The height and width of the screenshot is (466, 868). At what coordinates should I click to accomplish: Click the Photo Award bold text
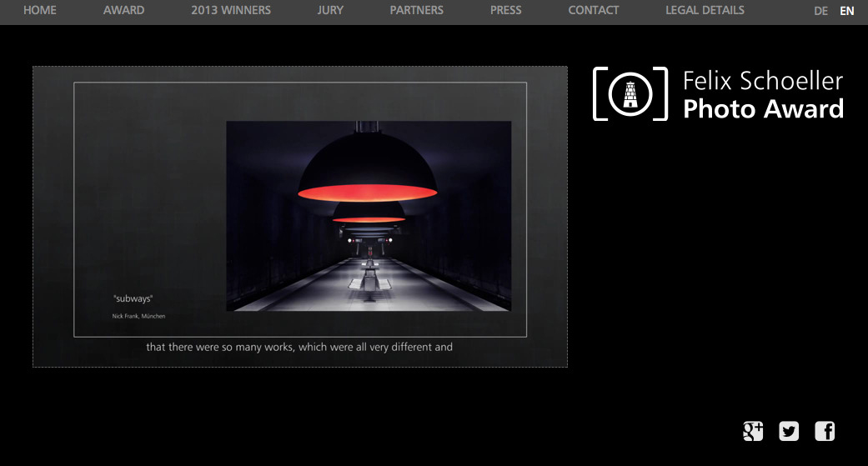click(x=763, y=109)
